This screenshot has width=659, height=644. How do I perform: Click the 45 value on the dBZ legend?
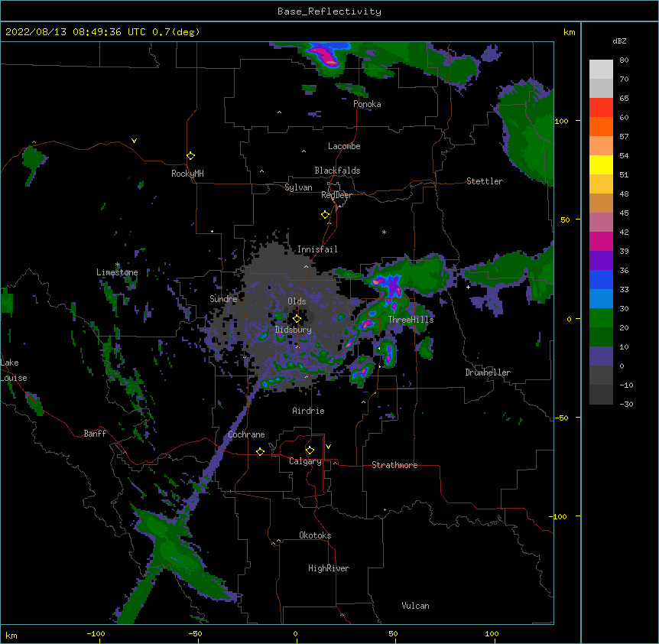pyautogui.click(x=624, y=213)
